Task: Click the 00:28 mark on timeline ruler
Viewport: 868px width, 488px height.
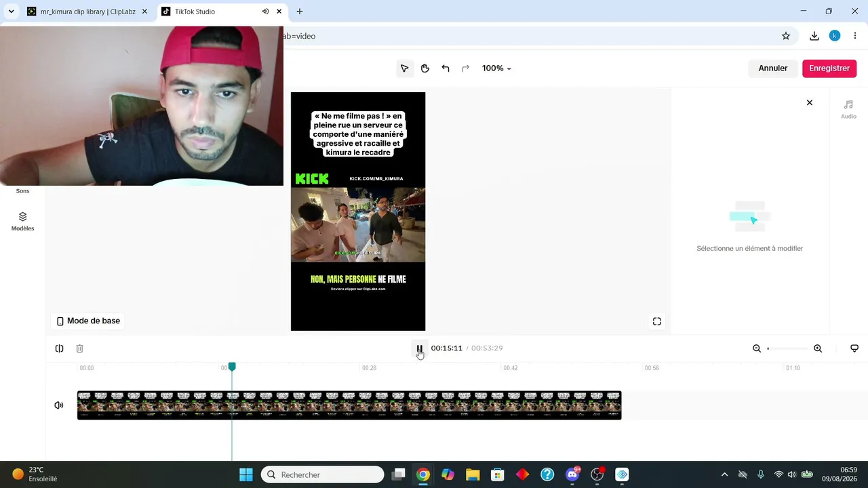Action: coord(369,368)
